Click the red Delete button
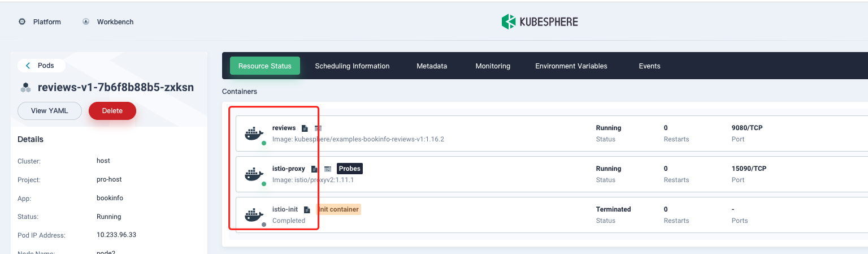The width and height of the screenshot is (868, 254). pyautogui.click(x=112, y=111)
